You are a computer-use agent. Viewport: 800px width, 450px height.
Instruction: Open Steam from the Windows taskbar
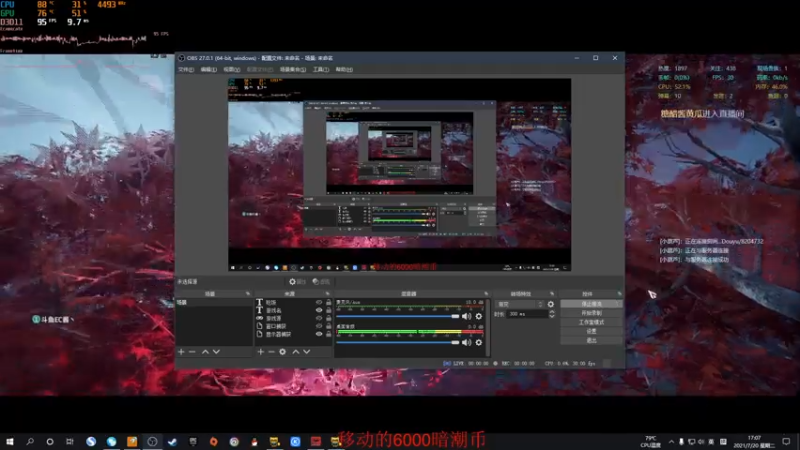pyautogui.click(x=172, y=441)
